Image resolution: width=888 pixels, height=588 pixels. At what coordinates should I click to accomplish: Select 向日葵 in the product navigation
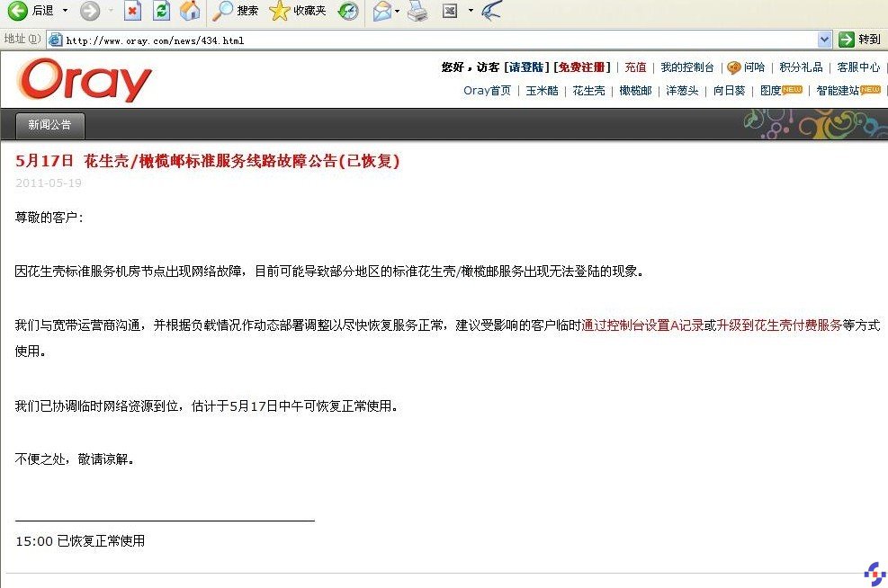tap(729, 91)
